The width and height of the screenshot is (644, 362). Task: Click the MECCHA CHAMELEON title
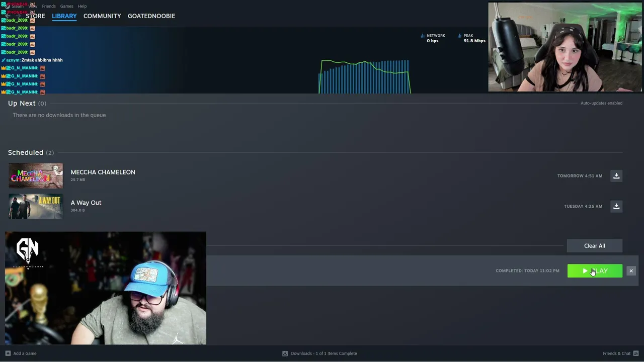click(103, 172)
